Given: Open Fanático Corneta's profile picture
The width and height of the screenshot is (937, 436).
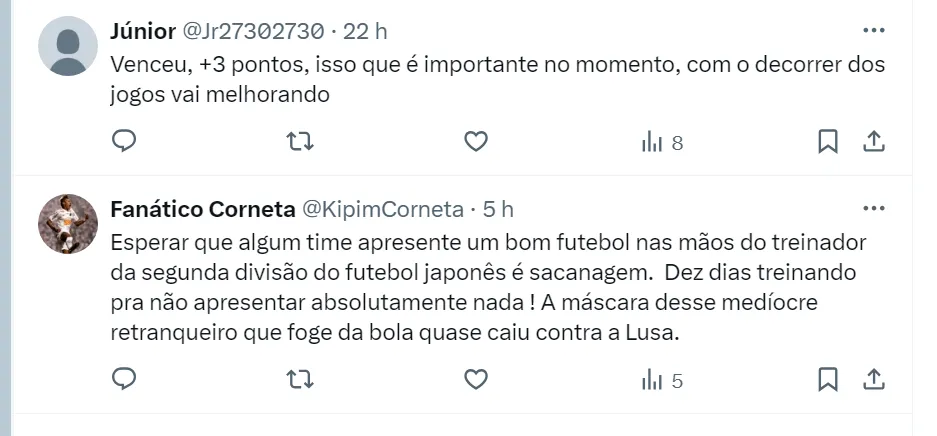Looking at the screenshot, I should click(68, 223).
